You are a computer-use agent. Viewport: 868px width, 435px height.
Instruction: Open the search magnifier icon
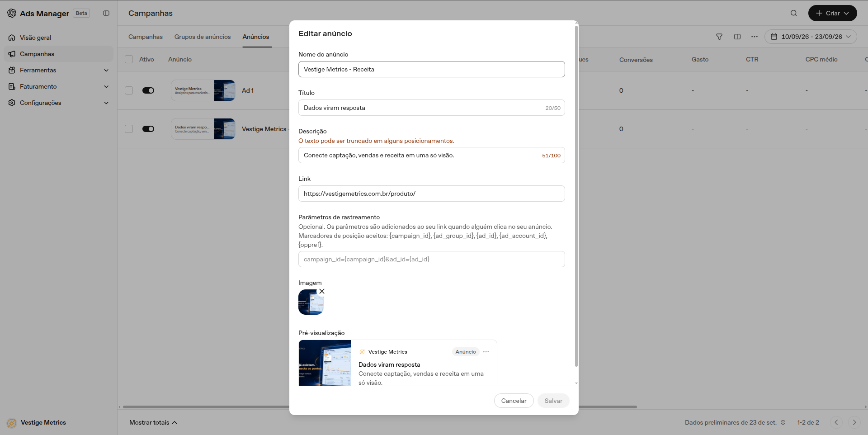click(794, 13)
